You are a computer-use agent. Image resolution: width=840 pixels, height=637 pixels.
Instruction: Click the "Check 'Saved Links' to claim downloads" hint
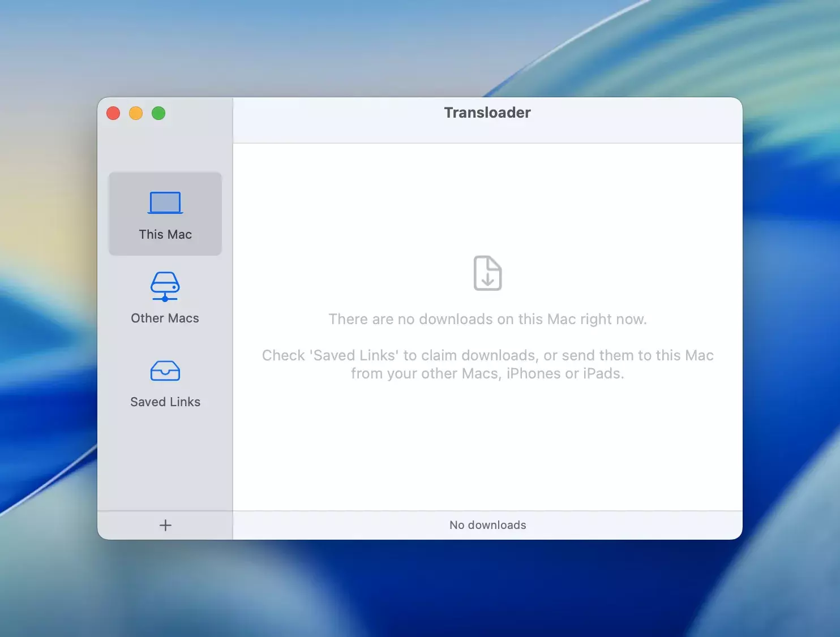pyautogui.click(x=487, y=364)
